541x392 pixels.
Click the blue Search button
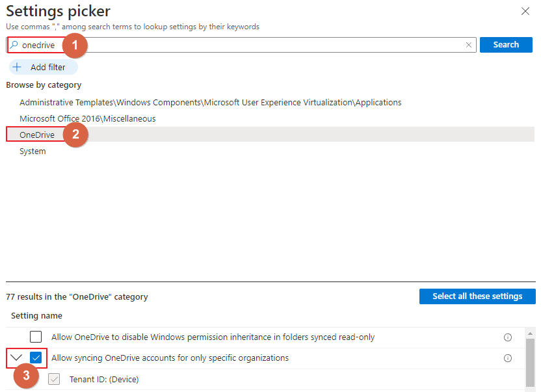tap(506, 45)
